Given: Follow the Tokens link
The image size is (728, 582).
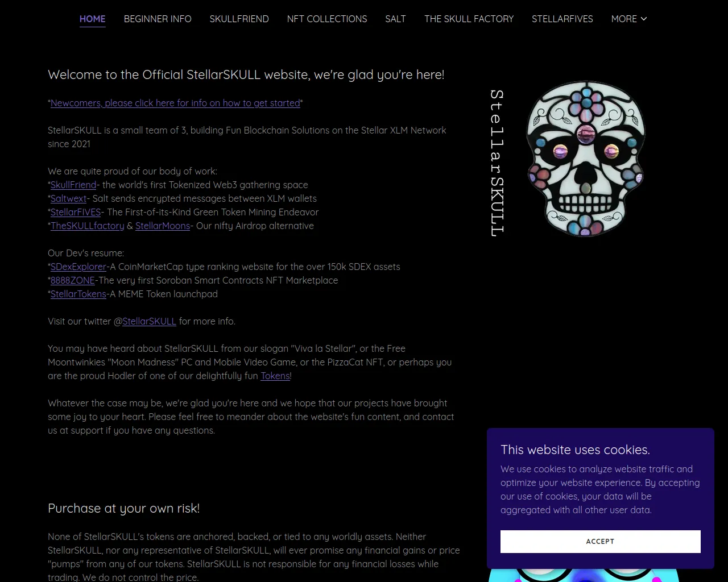Looking at the screenshot, I should pyautogui.click(x=275, y=376).
